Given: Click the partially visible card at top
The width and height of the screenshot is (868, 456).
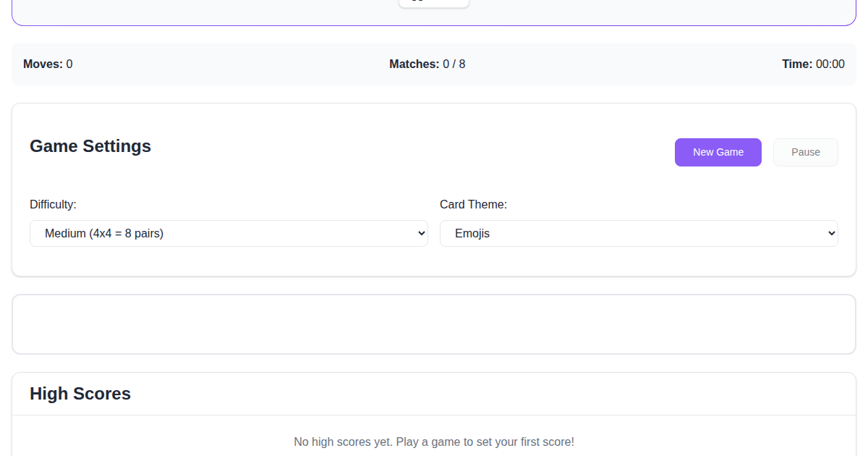Looking at the screenshot, I should click(434, 2).
